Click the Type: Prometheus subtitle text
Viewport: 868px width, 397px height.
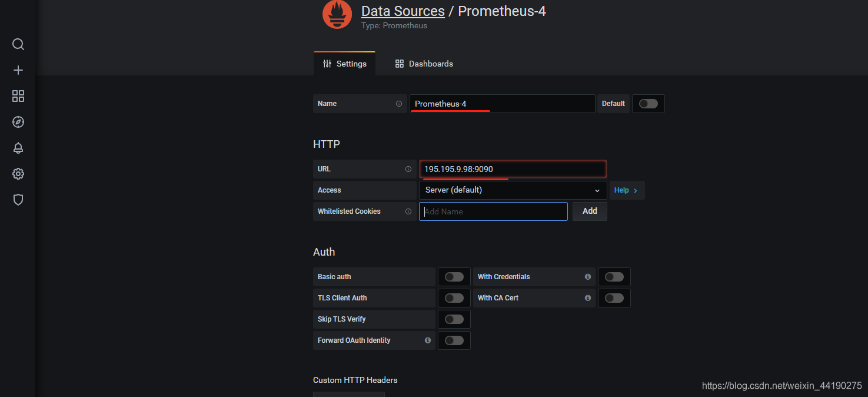(x=394, y=26)
